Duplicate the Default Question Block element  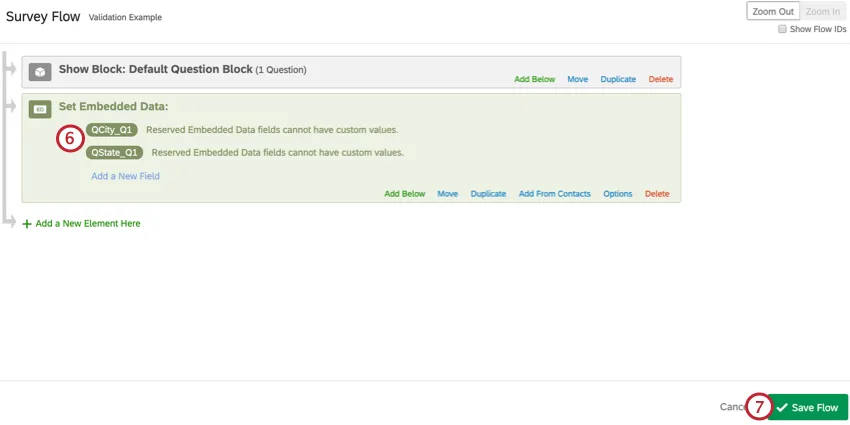coord(618,79)
